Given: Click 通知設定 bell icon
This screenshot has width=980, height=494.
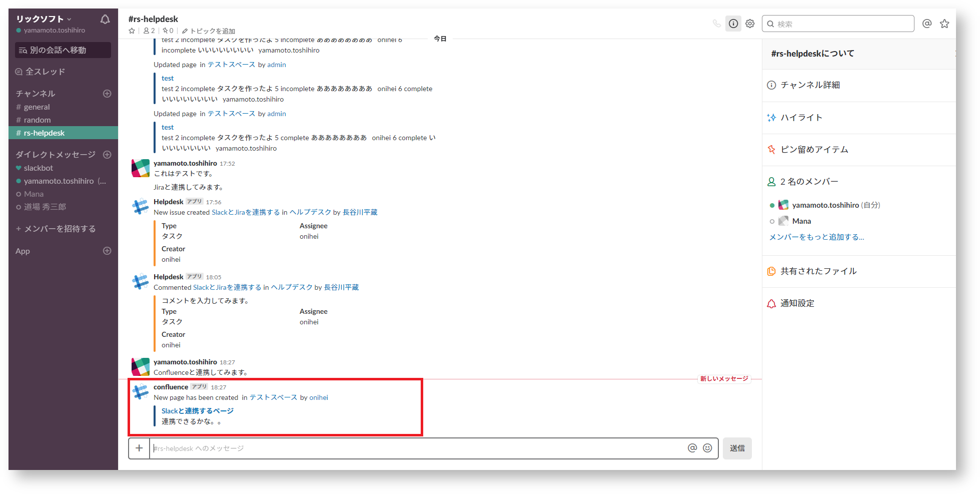Looking at the screenshot, I should click(771, 303).
